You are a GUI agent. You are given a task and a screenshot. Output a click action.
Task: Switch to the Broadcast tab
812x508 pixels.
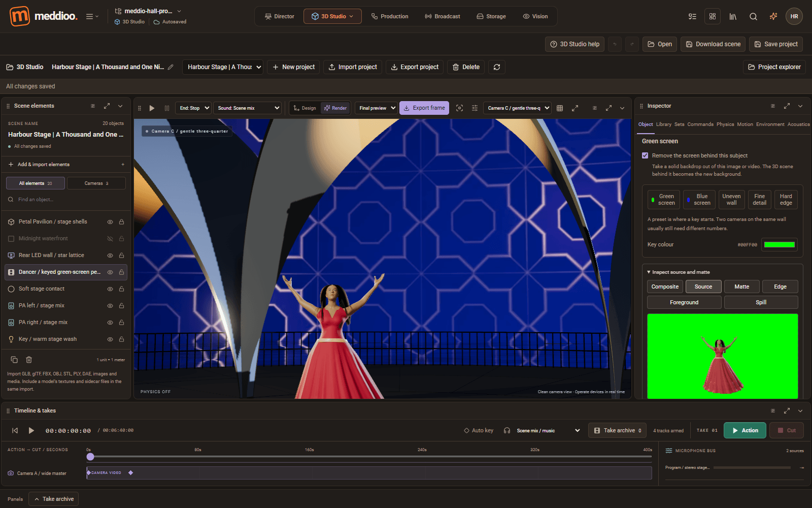(443, 16)
